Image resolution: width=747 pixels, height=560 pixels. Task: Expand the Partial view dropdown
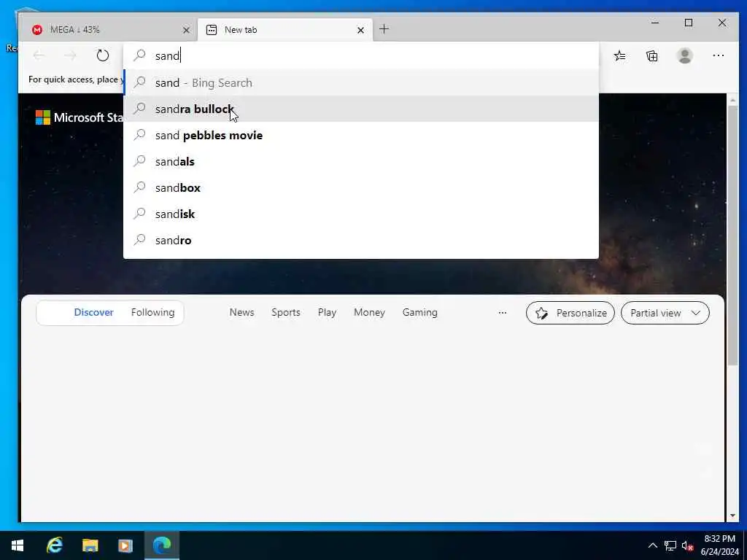click(665, 313)
